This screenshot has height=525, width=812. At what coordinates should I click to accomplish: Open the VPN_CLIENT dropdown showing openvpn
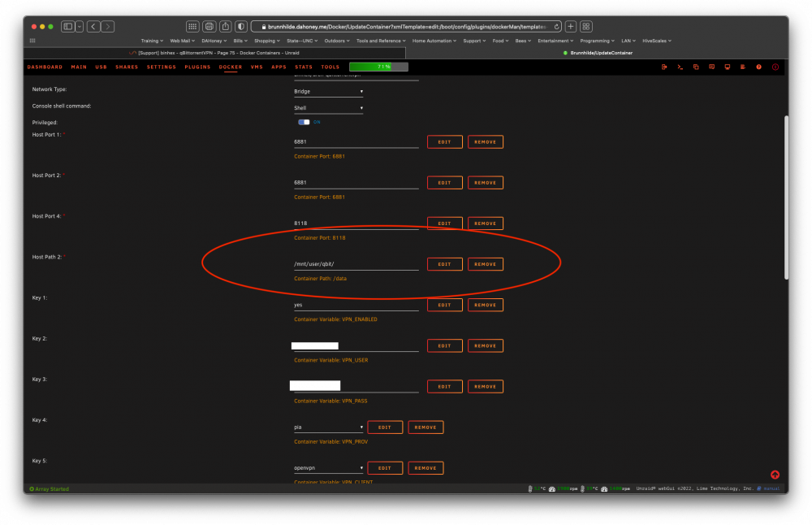[328, 468]
